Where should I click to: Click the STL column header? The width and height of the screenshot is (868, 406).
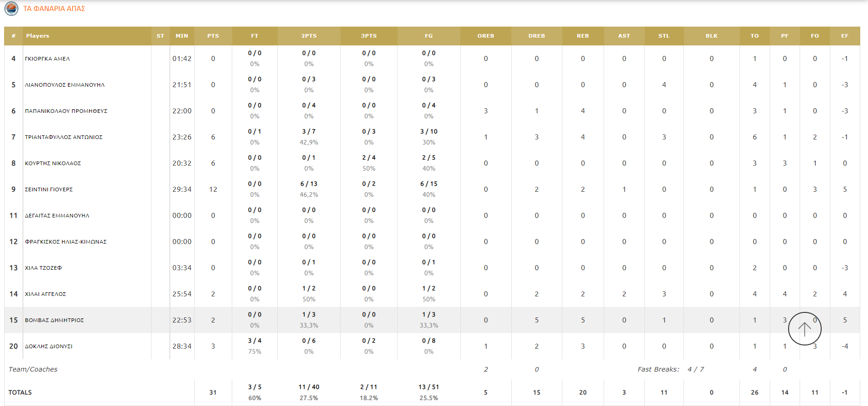(664, 36)
